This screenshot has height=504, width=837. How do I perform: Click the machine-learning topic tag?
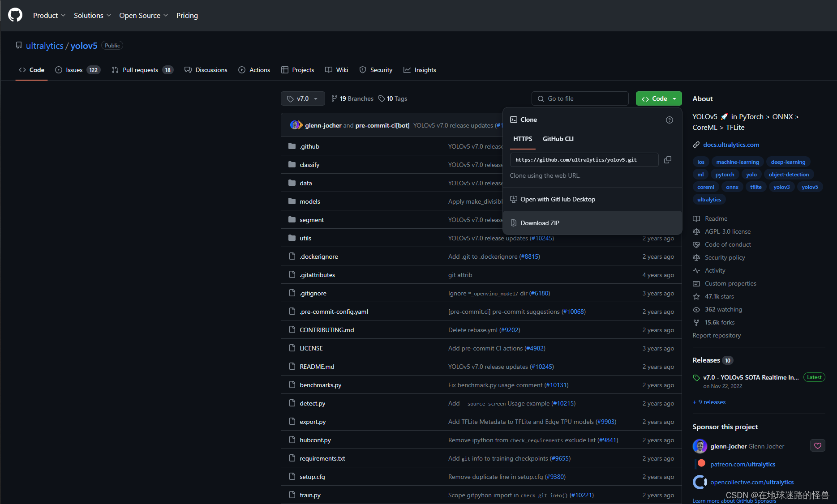(x=737, y=162)
